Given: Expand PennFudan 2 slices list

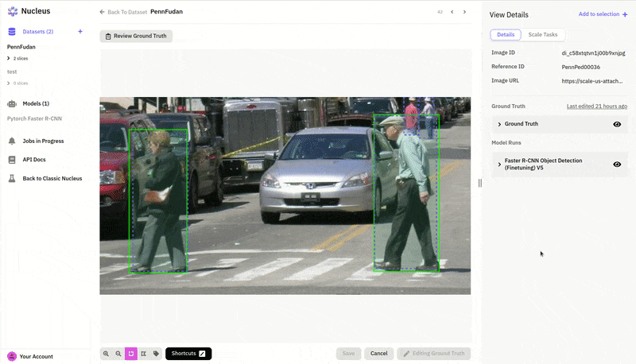Looking at the screenshot, I should pos(9,59).
